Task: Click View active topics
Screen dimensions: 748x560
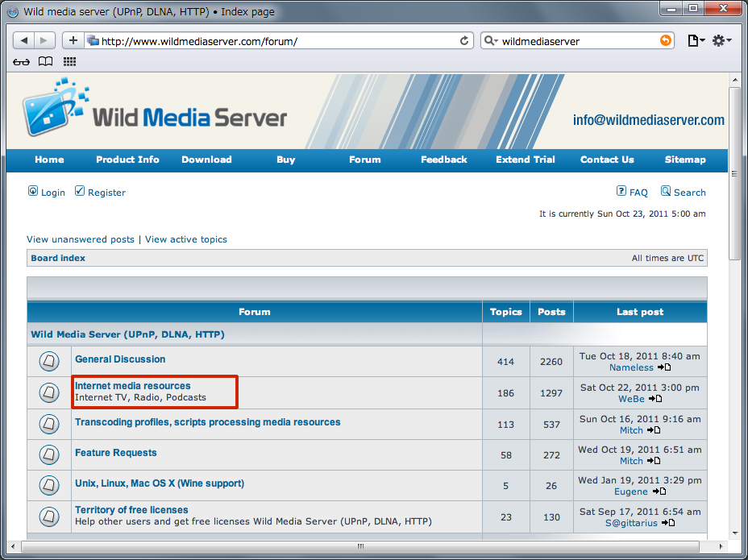Action: pyautogui.click(x=186, y=239)
